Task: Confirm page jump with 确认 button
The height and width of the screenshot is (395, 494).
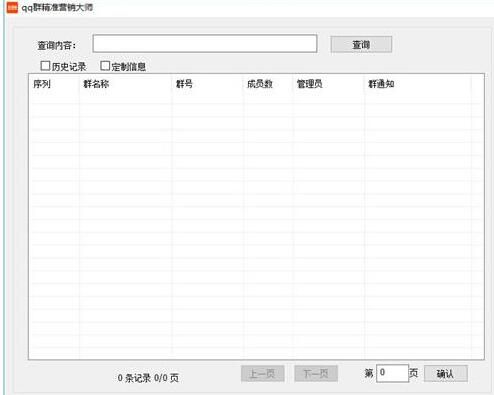Action: (446, 374)
